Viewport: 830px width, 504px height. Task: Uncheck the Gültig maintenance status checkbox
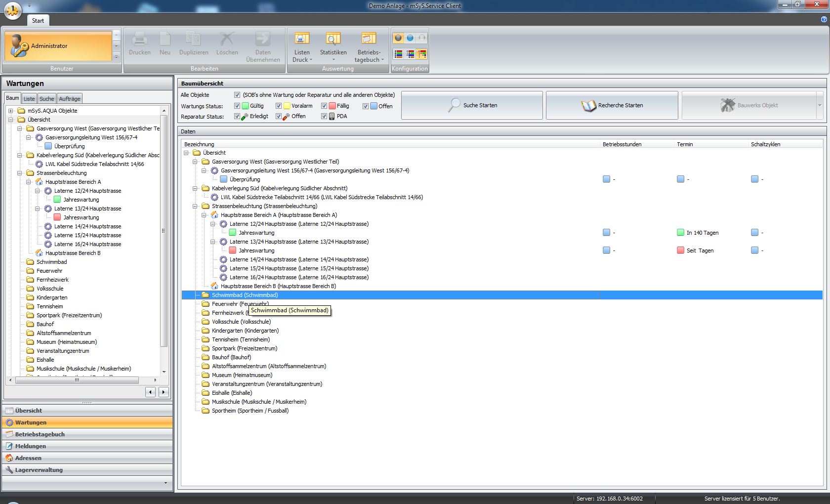pos(237,106)
